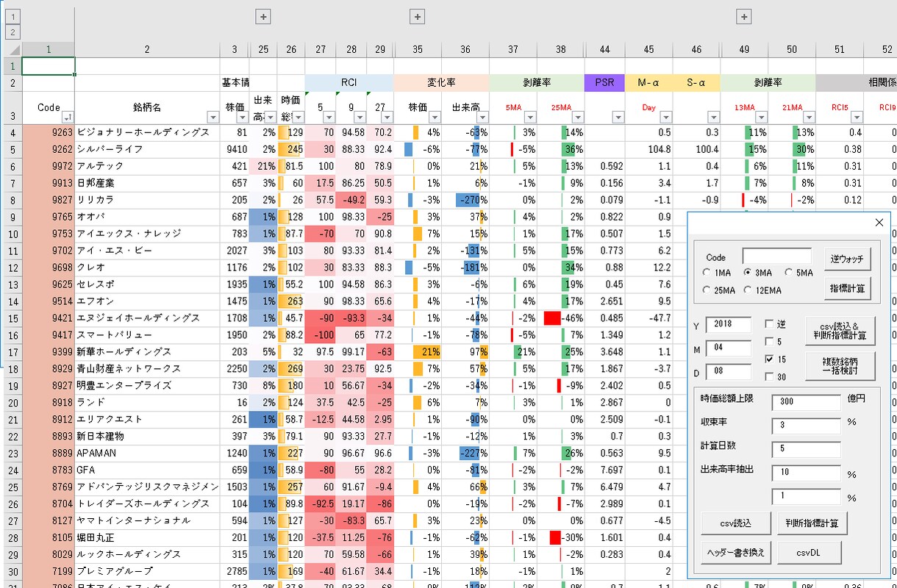Viewport: 897px width, 588px height.
Task: Focus the 計算日数 input field
Action: point(806,449)
